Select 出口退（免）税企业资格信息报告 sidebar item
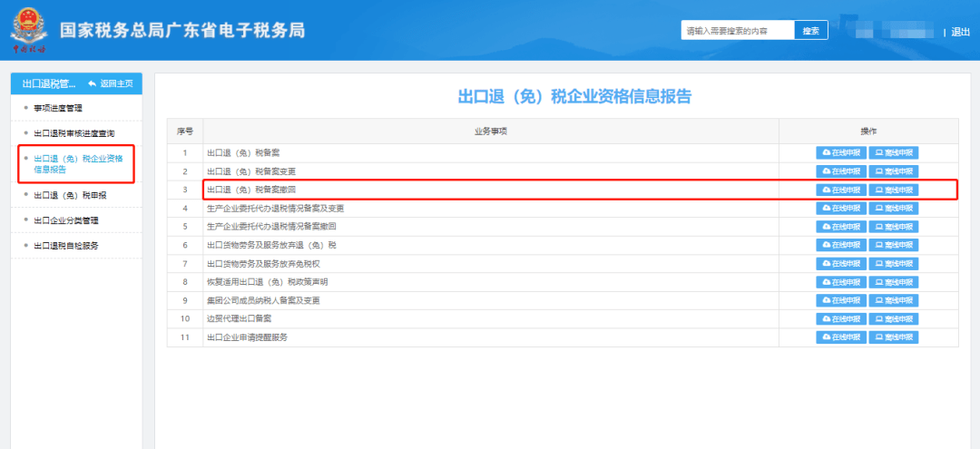Image resolution: width=980 pixels, height=449 pixels. [x=78, y=163]
